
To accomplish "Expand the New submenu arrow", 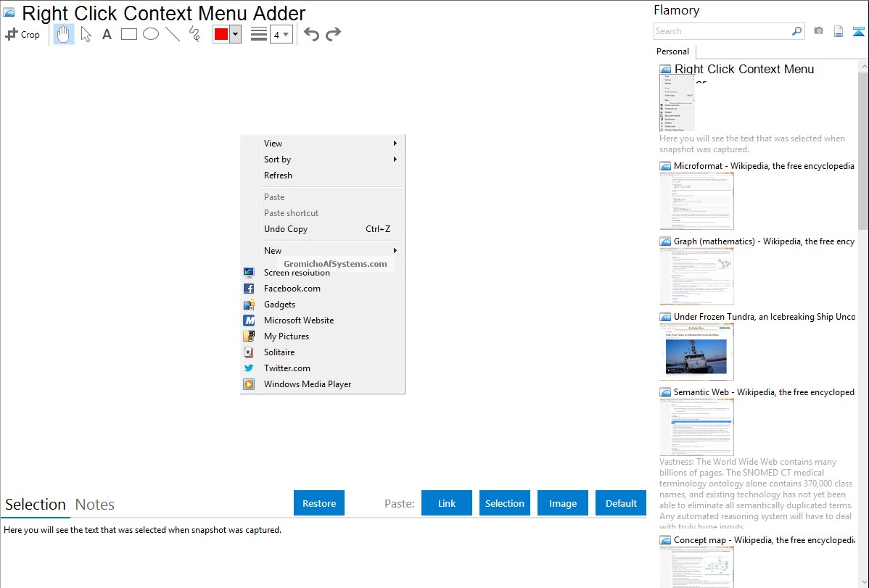I will 395,250.
